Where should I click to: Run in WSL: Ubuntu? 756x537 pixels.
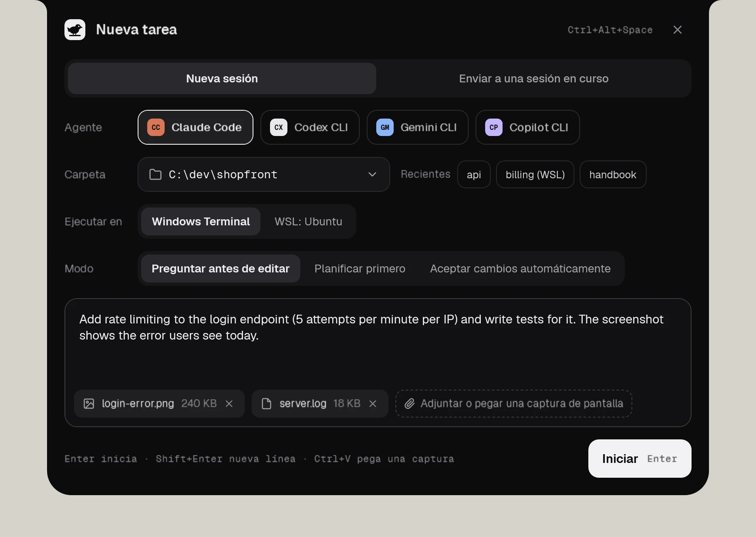[x=308, y=221]
